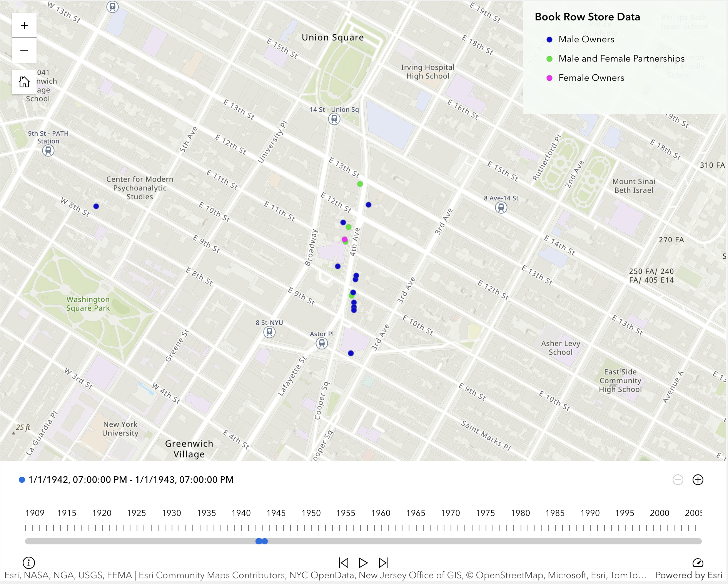Play the time slider animation
The height and width of the screenshot is (584, 728).
pos(363,563)
